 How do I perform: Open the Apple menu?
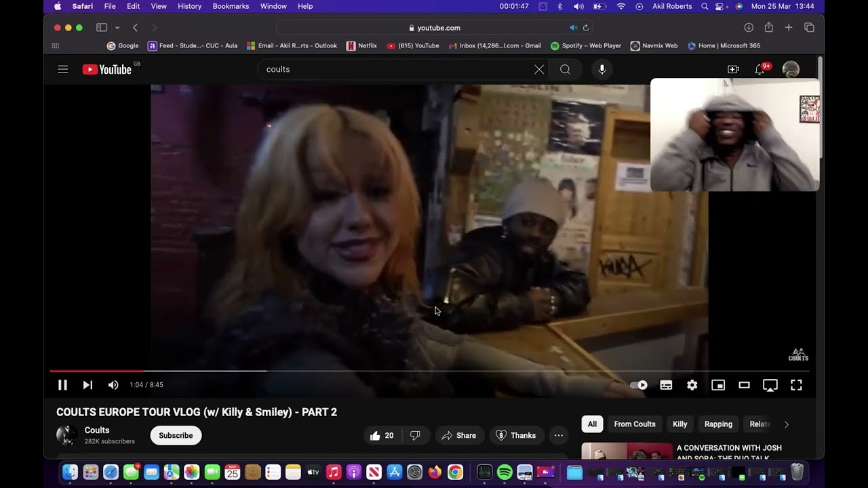[x=57, y=6]
